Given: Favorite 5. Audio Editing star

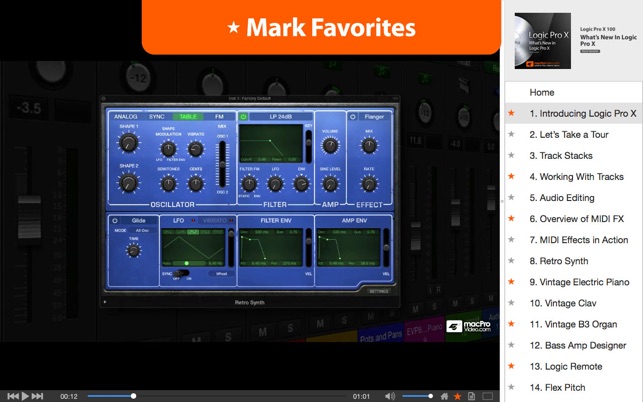Looking at the screenshot, I should point(511,197).
